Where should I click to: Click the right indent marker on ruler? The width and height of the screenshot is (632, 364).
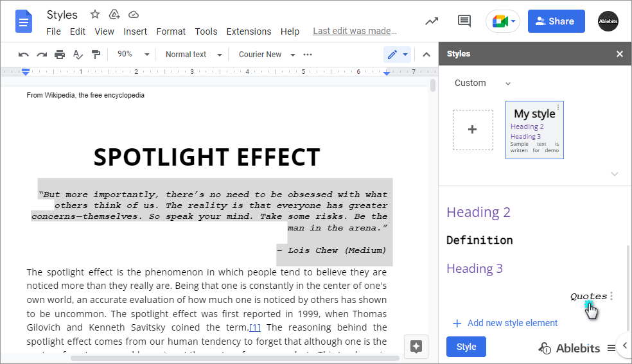[387, 73]
